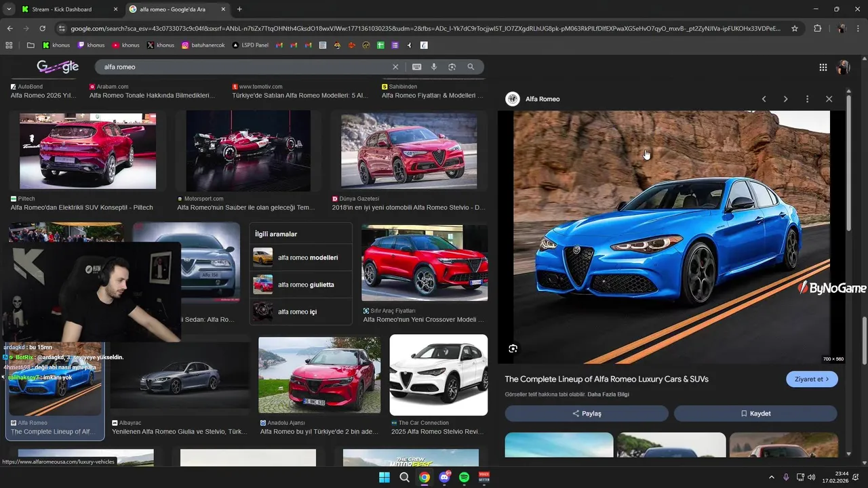Open the Kick khonus bookmark
Screen dimensions: 868x488
point(56,45)
